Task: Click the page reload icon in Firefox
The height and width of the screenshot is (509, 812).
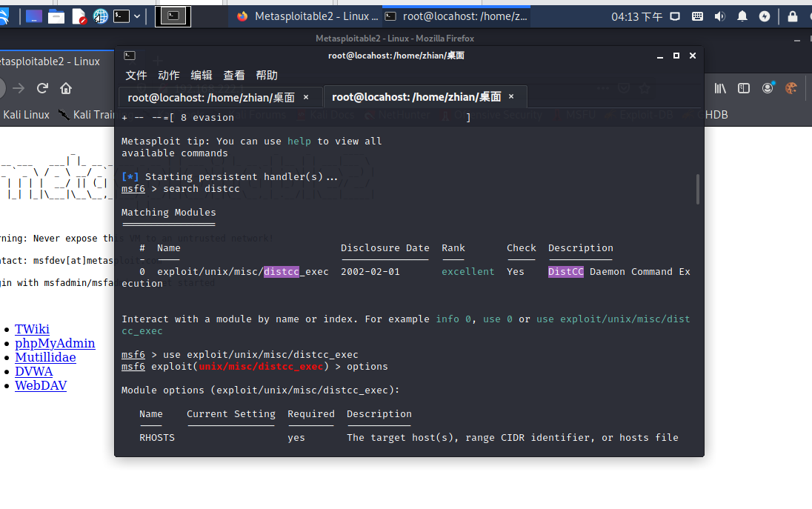Action: tap(42, 87)
